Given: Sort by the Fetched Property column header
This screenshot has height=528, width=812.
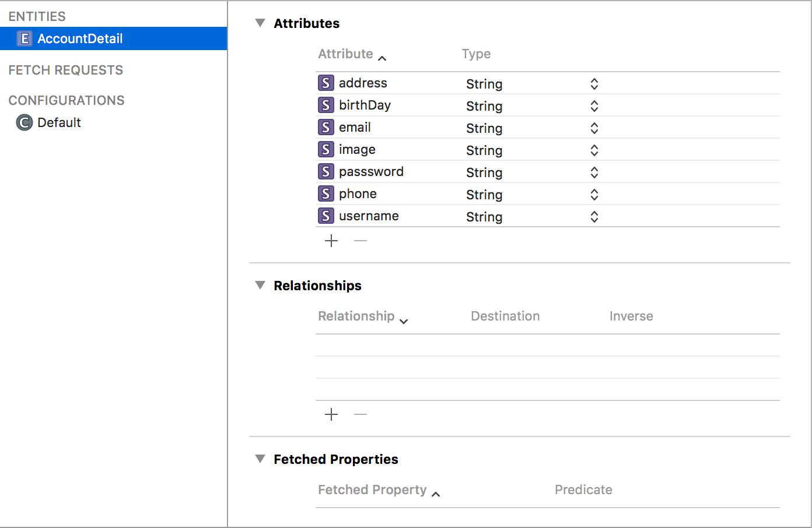Looking at the screenshot, I should coord(372,490).
